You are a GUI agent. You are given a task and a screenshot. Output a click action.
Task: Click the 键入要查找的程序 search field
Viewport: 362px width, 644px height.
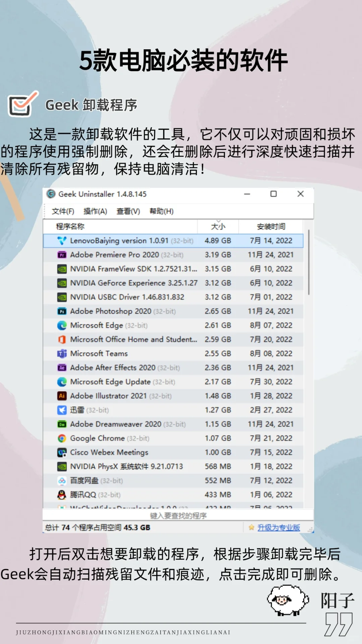pos(178,516)
